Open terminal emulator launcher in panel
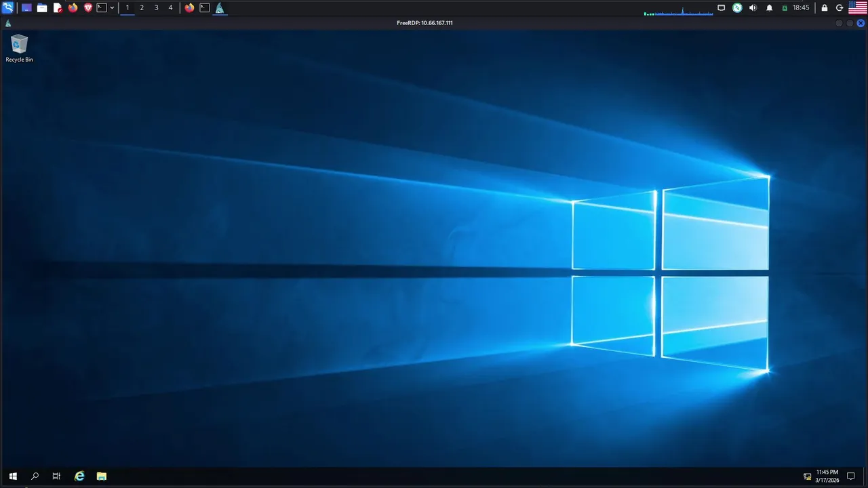The width and height of the screenshot is (868, 488). click(102, 7)
